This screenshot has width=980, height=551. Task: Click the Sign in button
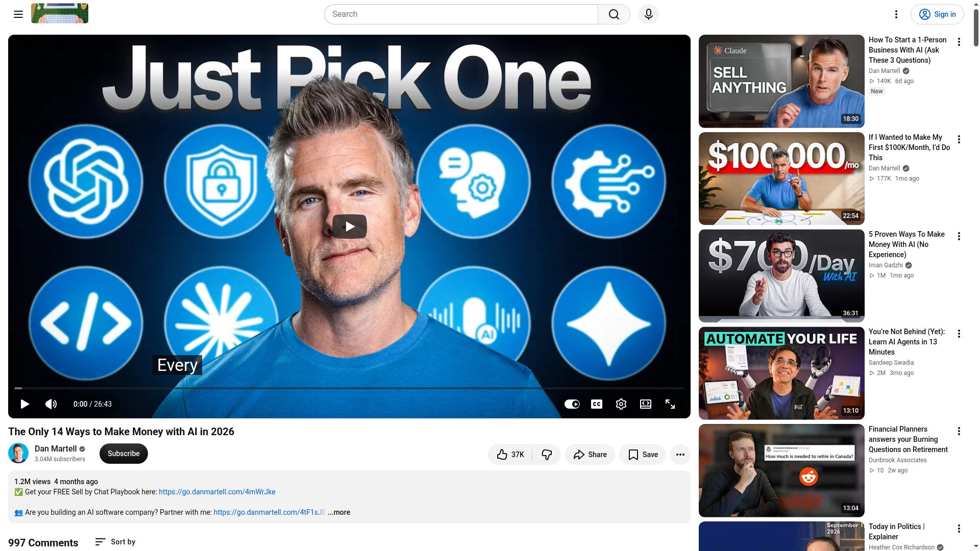pyautogui.click(x=937, y=14)
